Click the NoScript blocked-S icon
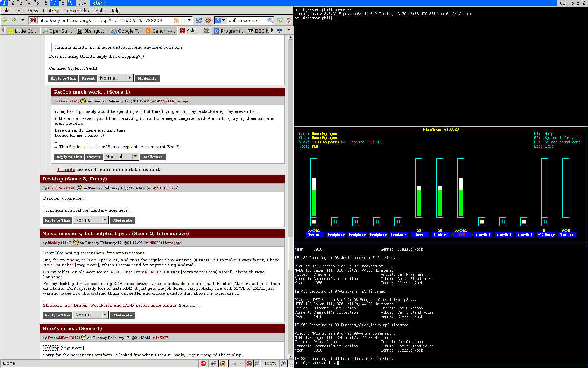The height and width of the screenshot is (368, 588). pos(249,363)
